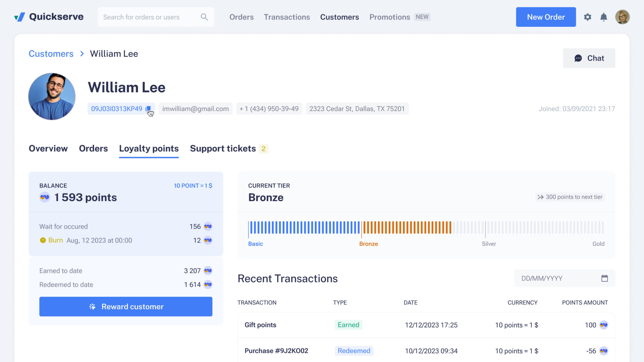Image resolution: width=644 pixels, height=362 pixels.
Task: Open the user avatar menu at top right
Action: (622, 17)
